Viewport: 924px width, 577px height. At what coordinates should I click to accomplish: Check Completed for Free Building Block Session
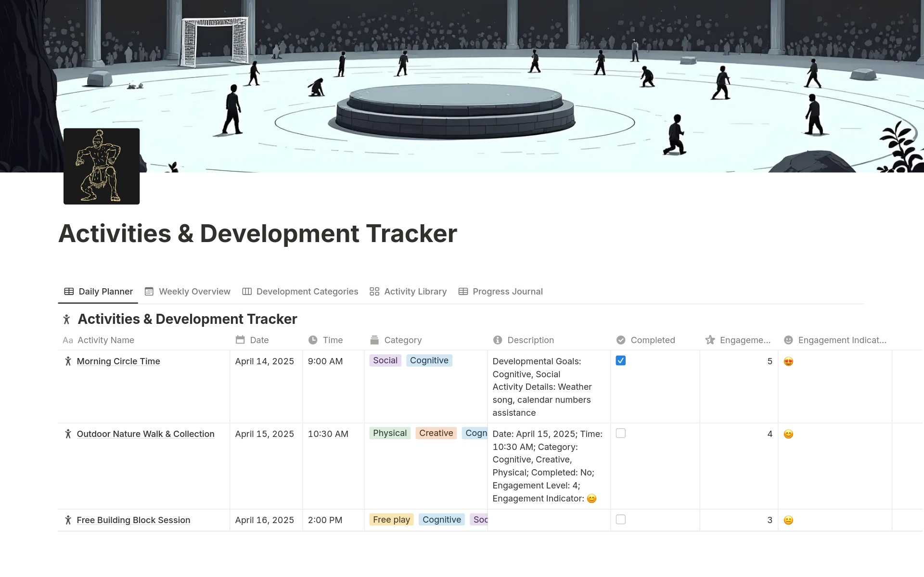pyautogui.click(x=621, y=519)
